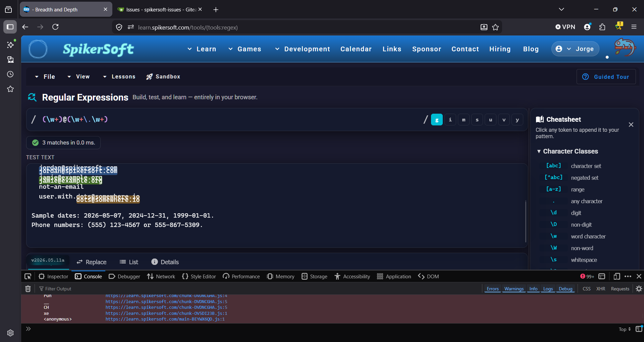Viewport: 644px width, 342px height.
Task: Toggle the case-insensitive 'i' flag
Action: click(450, 120)
